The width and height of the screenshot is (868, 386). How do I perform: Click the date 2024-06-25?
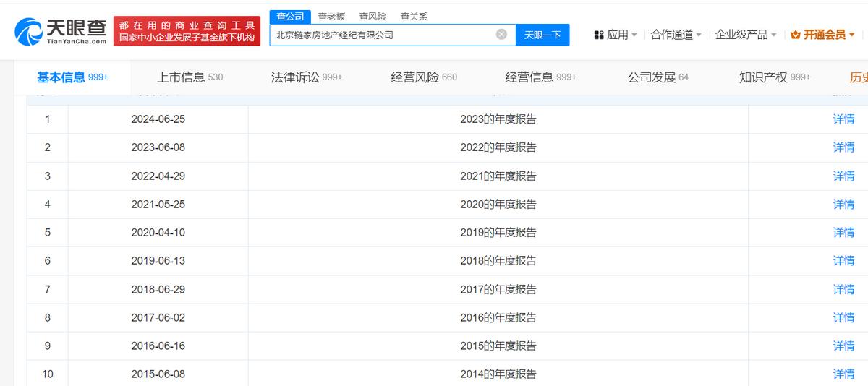(x=158, y=119)
